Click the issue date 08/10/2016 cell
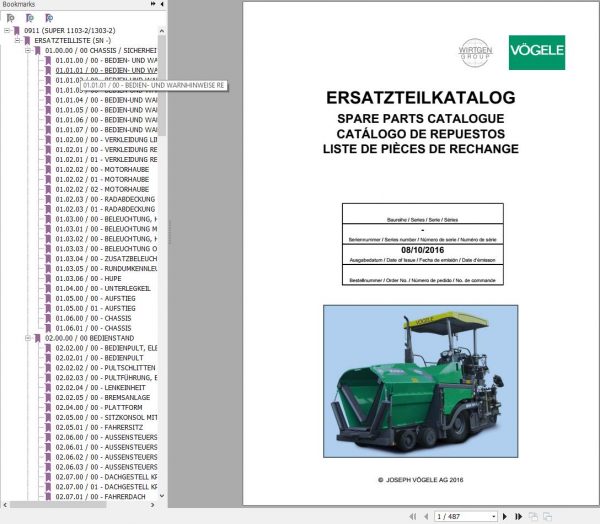The width and height of the screenshot is (600, 524). [x=423, y=254]
